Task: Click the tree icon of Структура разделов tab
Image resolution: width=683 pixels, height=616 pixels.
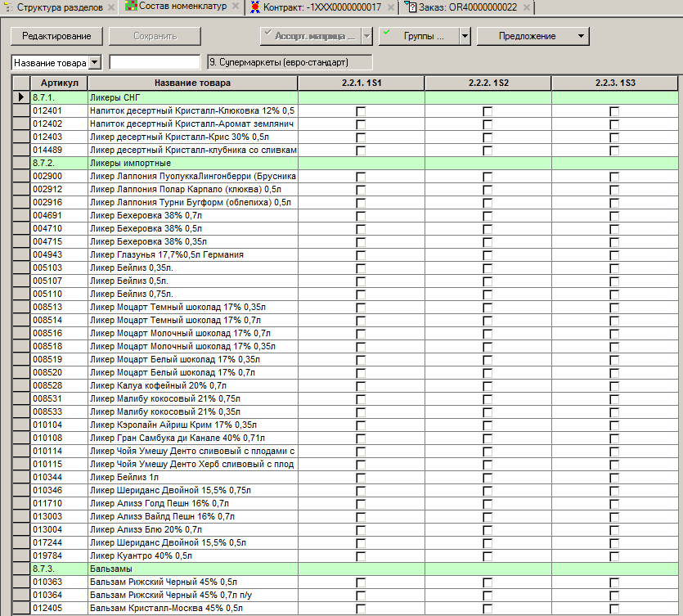Action: coord(8,7)
